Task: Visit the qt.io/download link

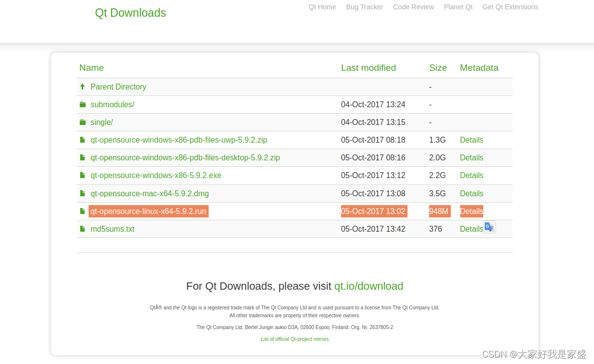Action: [369, 286]
